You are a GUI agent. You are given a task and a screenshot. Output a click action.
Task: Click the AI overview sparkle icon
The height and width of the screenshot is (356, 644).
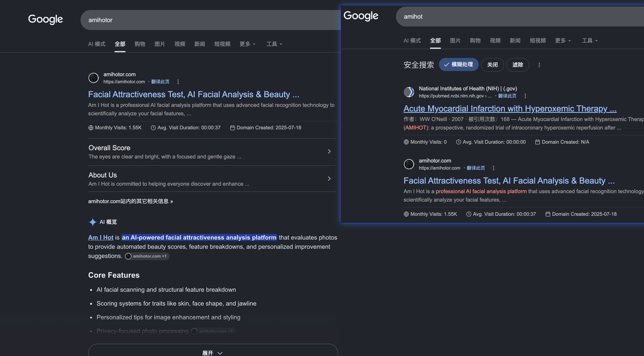93,222
